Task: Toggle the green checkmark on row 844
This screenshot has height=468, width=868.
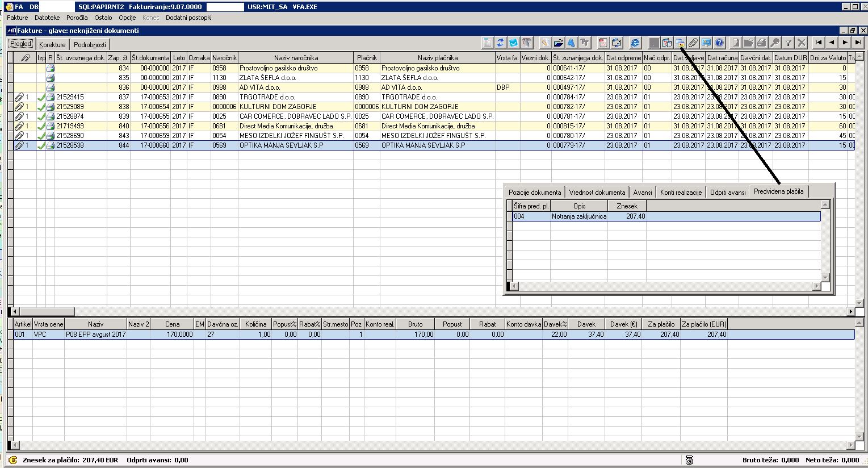Action: (40, 145)
